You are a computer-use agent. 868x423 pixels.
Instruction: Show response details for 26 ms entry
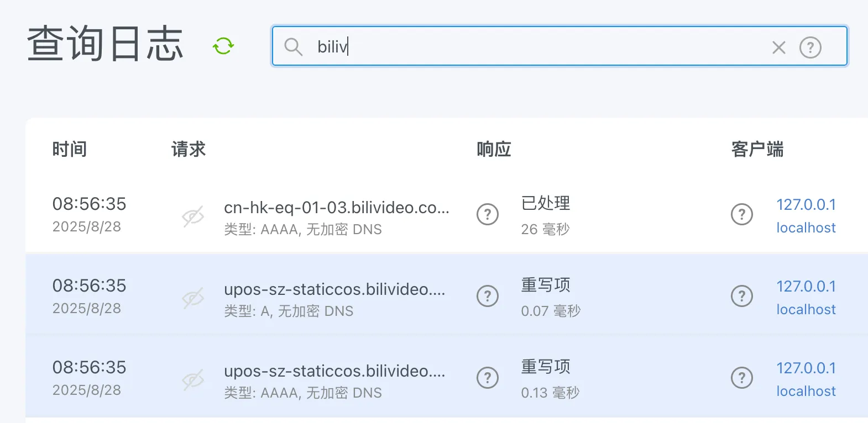(x=487, y=214)
